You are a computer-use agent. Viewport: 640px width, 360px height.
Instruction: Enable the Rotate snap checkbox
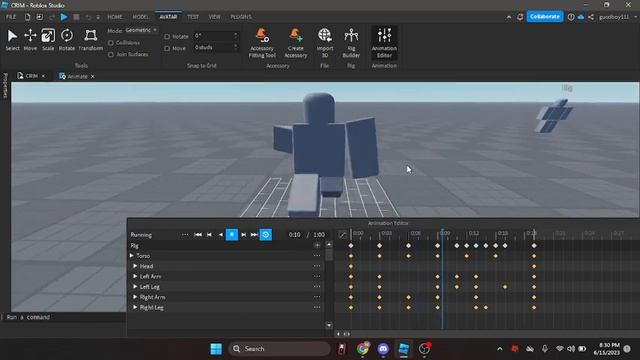(x=167, y=36)
